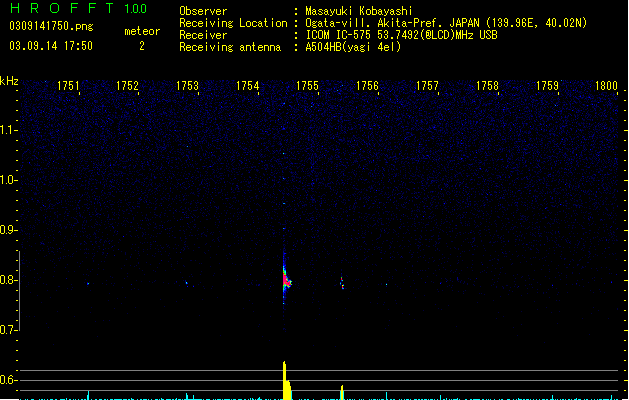The height and width of the screenshot is (400, 629).
Task: Click the file name 0309141750.png
Action: (51, 26)
